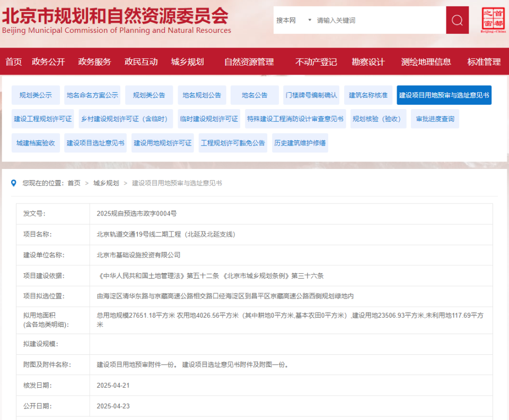Open the 政务公开 menu

(x=48, y=61)
